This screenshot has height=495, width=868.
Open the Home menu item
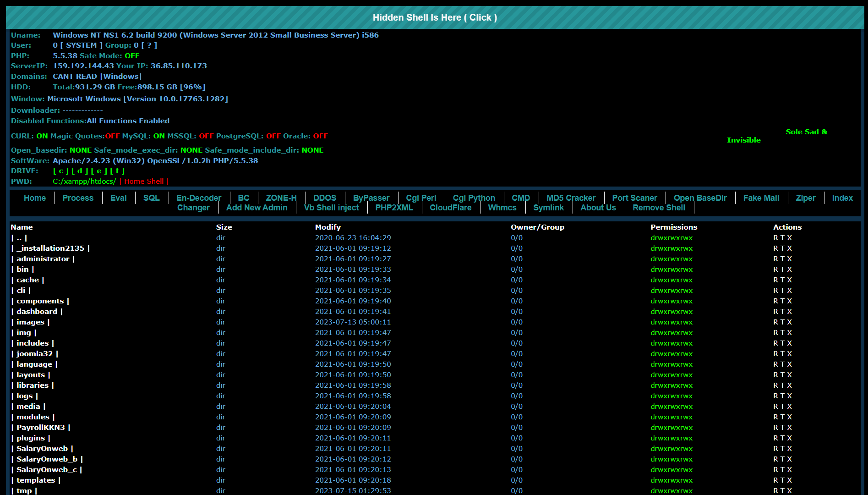pyautogui.click(x=35, y=198)
